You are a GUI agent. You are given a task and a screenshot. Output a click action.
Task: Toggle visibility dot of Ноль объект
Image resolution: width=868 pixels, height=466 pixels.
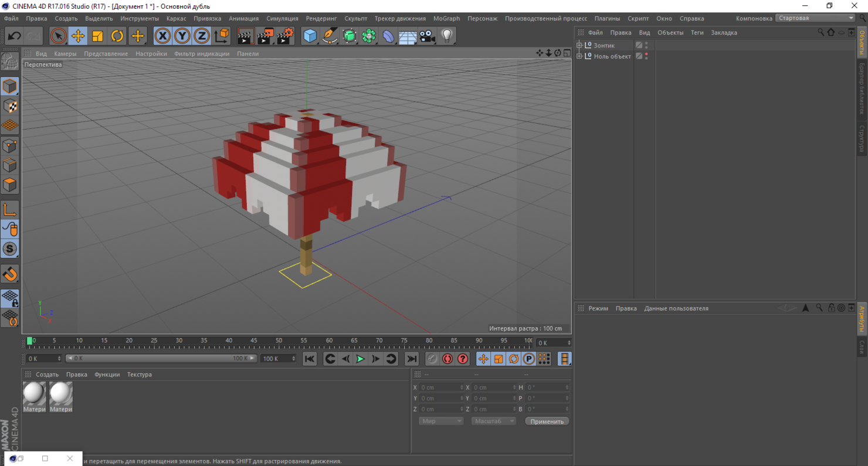(647, 54)
